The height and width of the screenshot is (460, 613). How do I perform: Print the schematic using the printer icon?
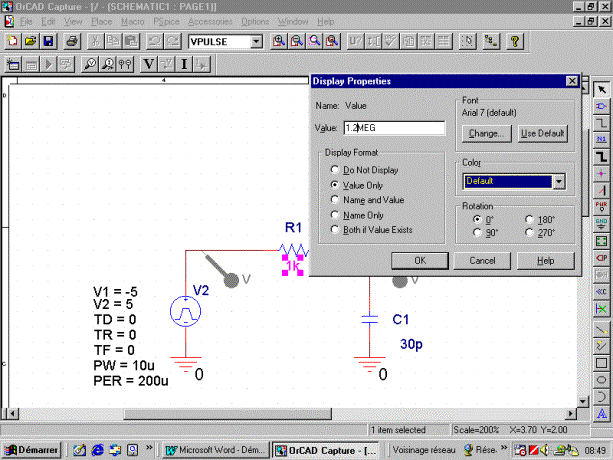click(72, 41)
